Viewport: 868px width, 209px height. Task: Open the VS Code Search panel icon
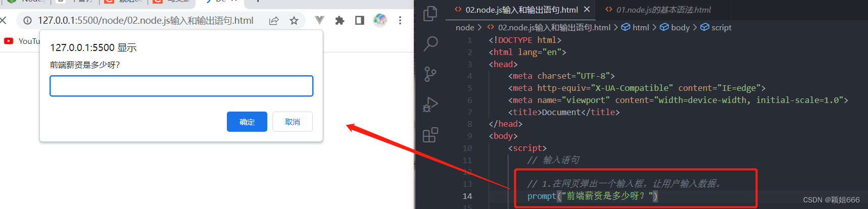click(x=430, y=44)
